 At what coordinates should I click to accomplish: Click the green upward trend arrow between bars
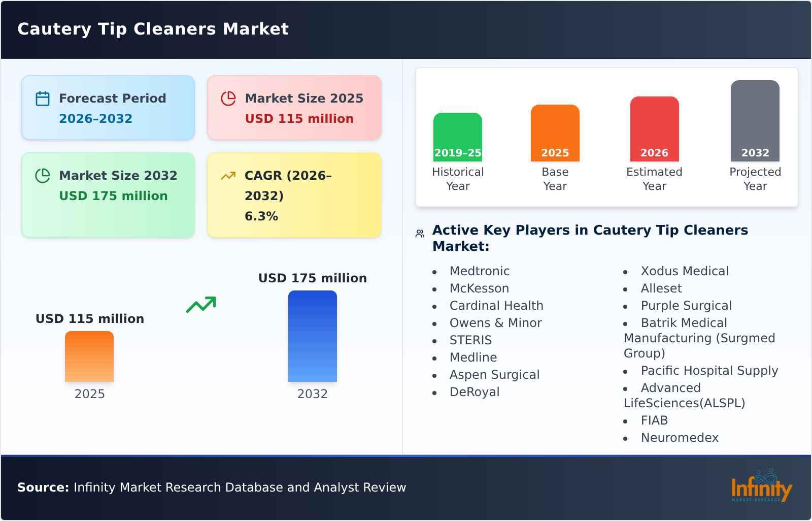(x=201, y=305)
